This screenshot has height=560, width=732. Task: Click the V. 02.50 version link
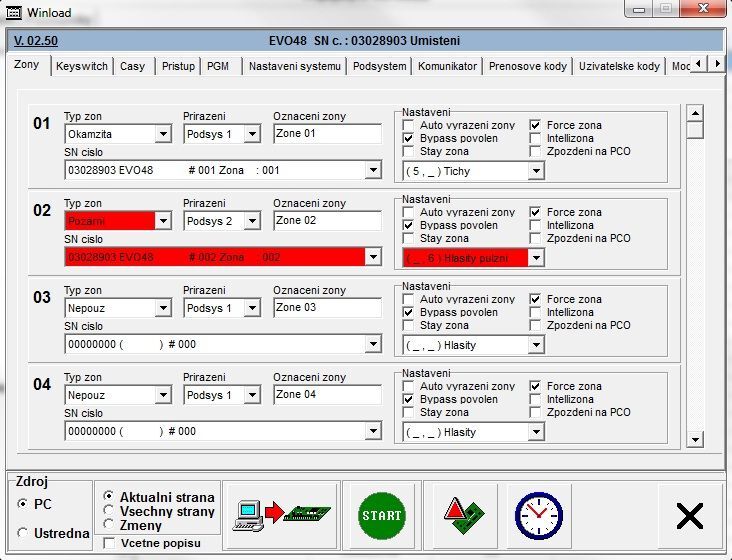coord(36,41)
